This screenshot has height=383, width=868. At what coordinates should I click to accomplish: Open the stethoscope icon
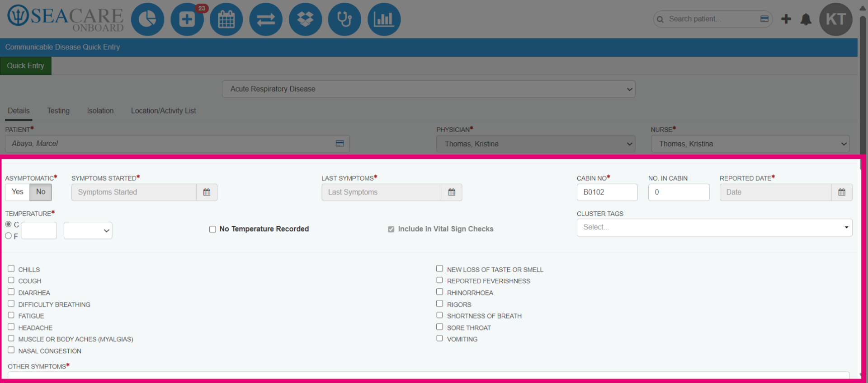[x=344, y=19]
